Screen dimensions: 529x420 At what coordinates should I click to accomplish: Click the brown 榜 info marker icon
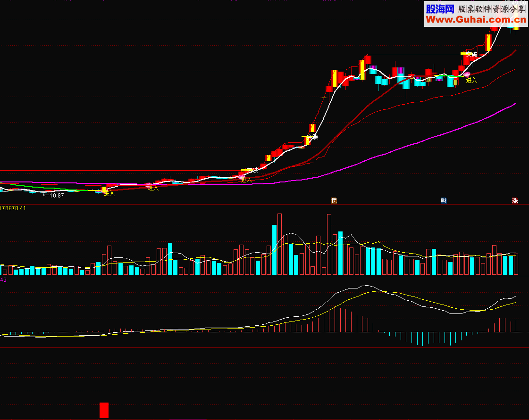click(334, 200)
